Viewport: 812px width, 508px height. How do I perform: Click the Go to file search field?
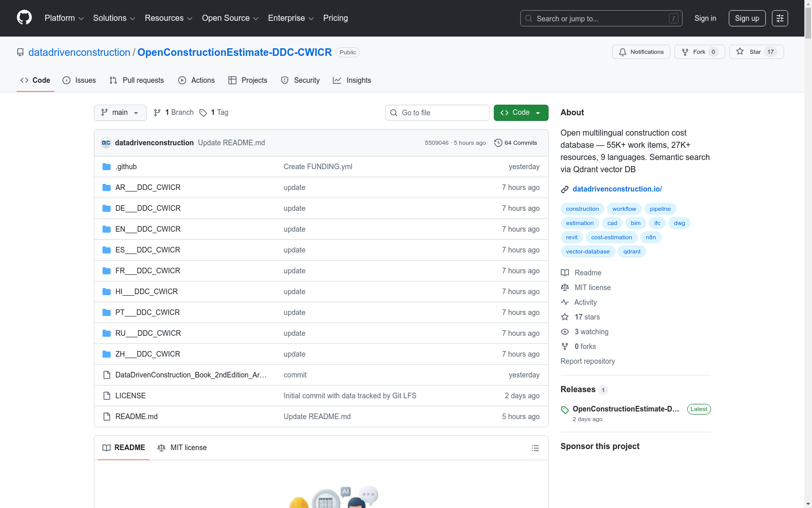(437, 113)
